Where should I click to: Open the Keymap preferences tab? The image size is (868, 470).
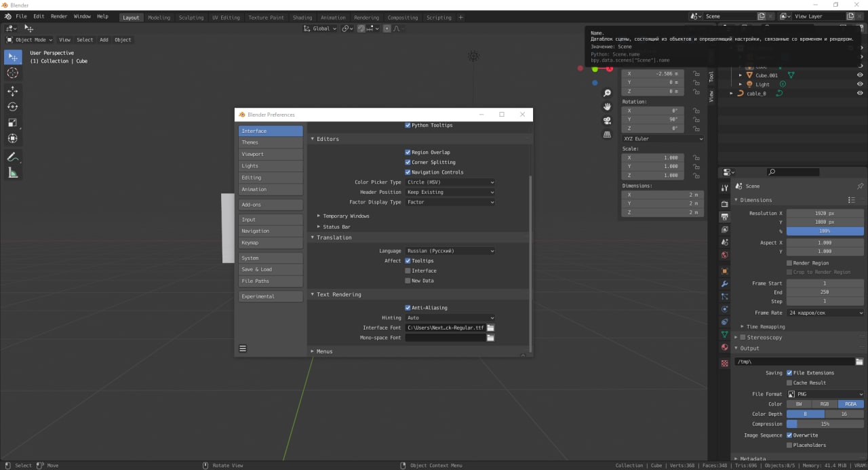(x=271, y=243)
